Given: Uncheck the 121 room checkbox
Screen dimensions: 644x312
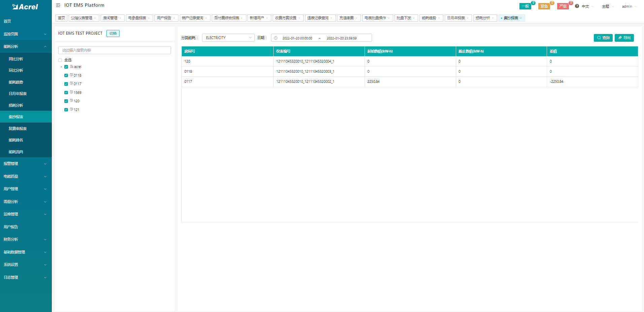Looking at the screenshot, I should point(66,110).
